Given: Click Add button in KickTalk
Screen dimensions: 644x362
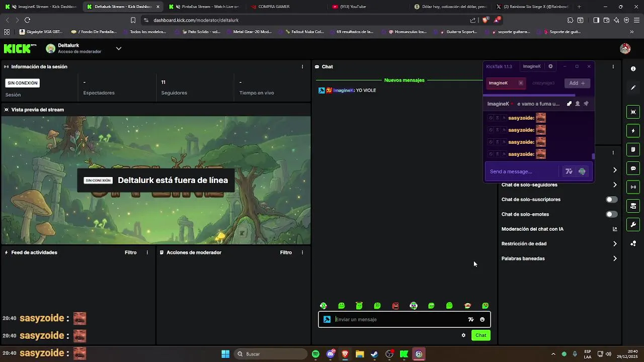Looking at the screenshot, I should click(x=577, y=83).
